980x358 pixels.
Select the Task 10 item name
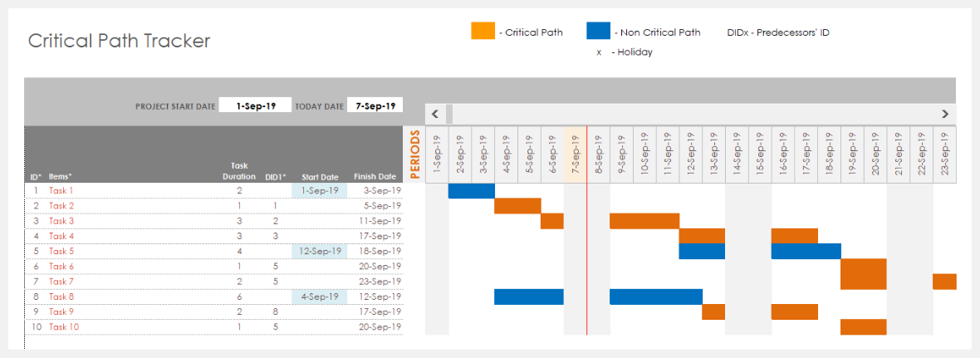[64, 327]
